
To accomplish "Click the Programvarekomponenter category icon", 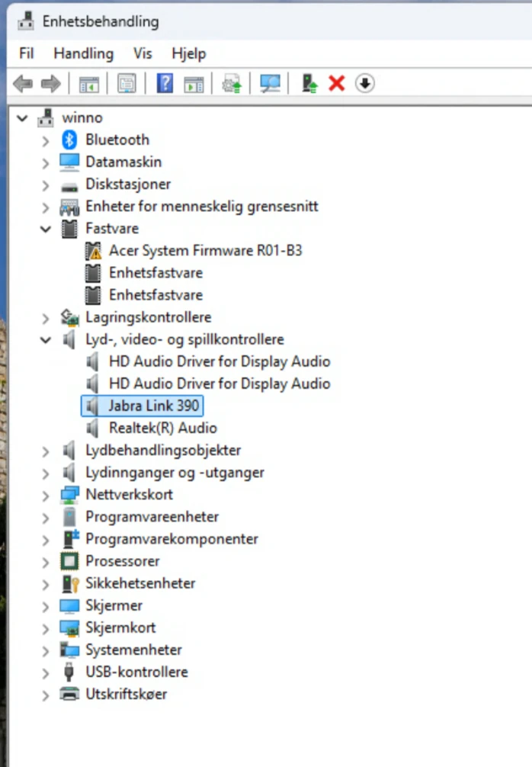I will (71, 539).
